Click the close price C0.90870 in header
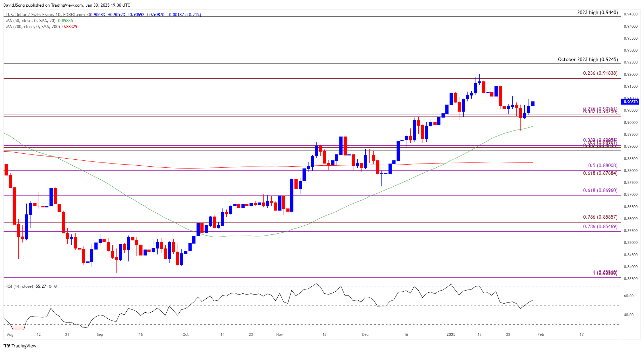The height and width of the screenshot is (352, 644). (155, 15)
